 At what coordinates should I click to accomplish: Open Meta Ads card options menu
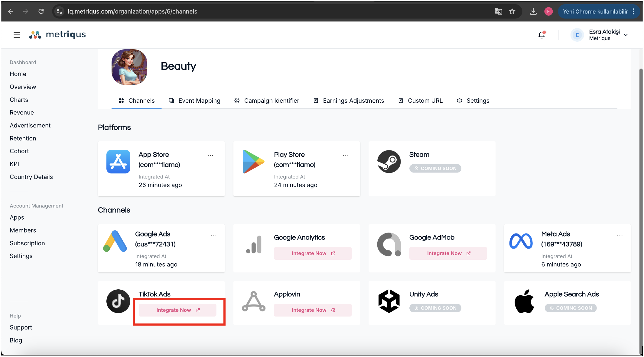coord(620,235)
